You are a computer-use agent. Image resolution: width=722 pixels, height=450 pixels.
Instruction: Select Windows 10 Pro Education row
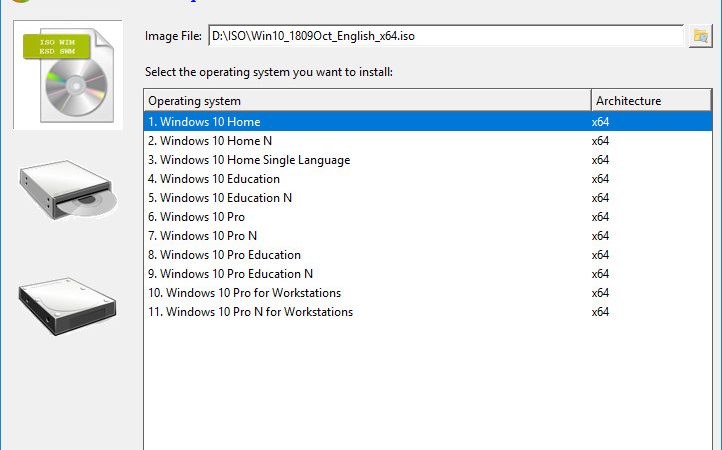coord(428,255)
